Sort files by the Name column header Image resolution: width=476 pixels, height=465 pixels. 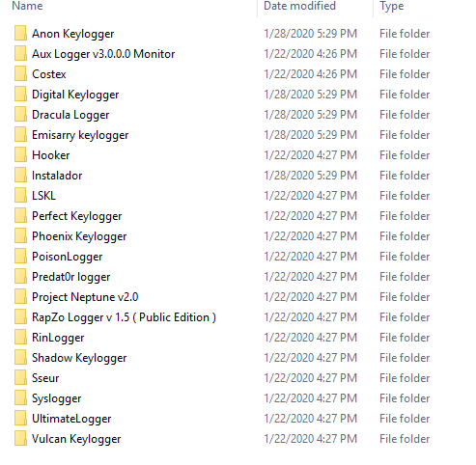pyautogui.click(x=27, y=6)
